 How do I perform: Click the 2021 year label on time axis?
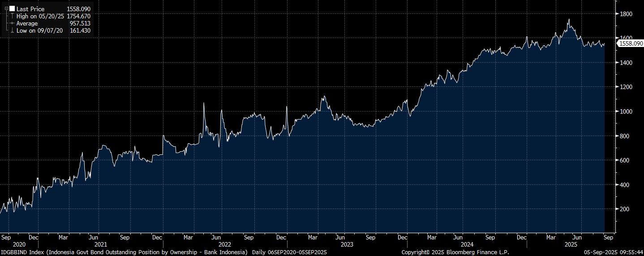click(101, 244)
